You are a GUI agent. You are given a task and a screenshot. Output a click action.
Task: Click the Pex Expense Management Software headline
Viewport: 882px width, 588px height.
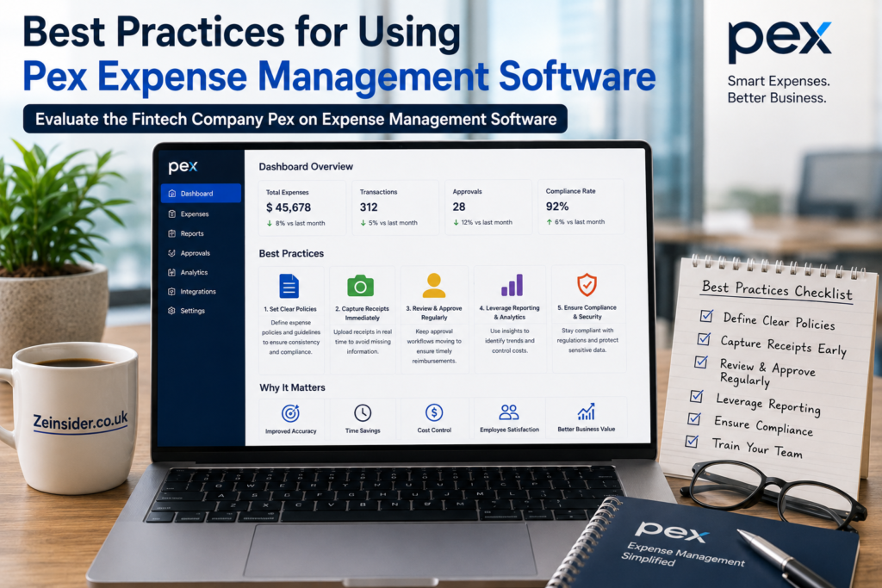(339, 76)
